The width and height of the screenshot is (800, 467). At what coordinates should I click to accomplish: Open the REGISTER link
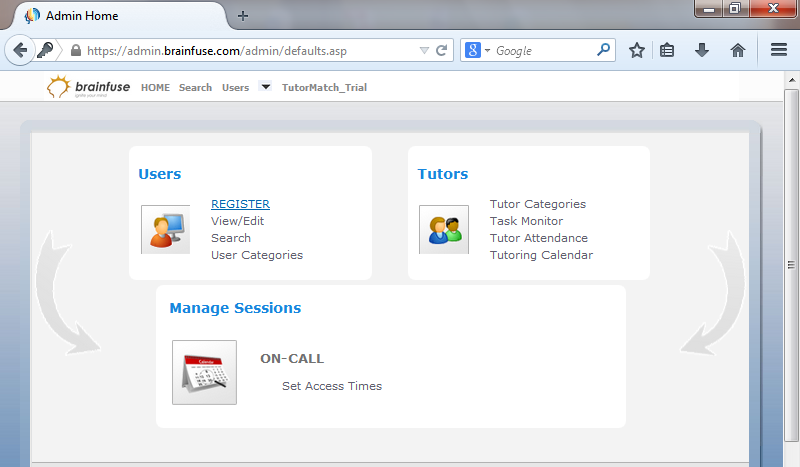coord(240,204)
